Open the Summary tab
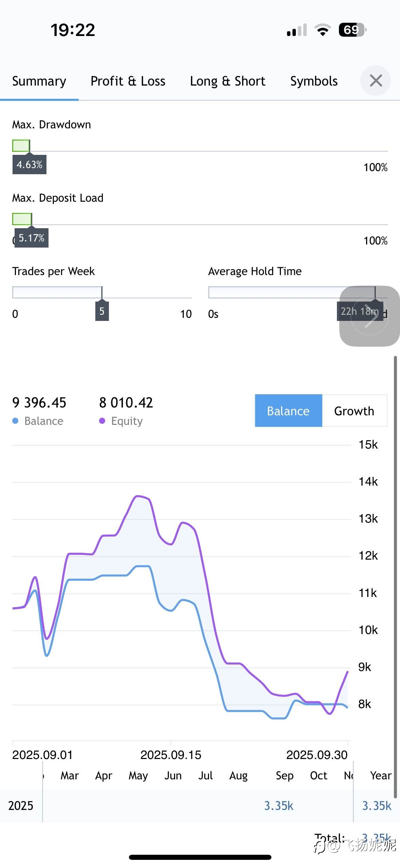The image size is (400, 868). pos(39,81)
